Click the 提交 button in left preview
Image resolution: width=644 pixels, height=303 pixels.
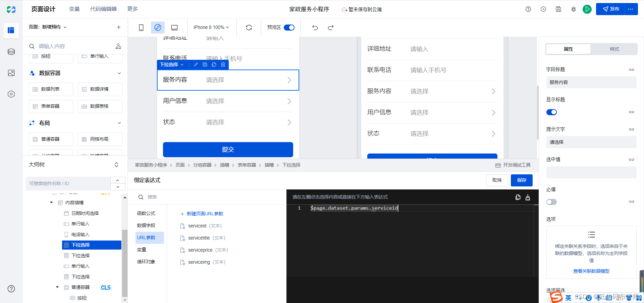(x=228, y=149)
